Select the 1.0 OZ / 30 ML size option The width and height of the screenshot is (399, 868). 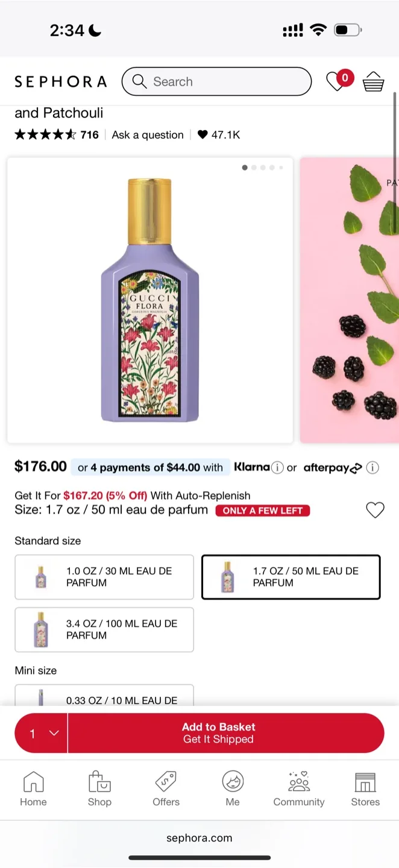tap(104, 577)
